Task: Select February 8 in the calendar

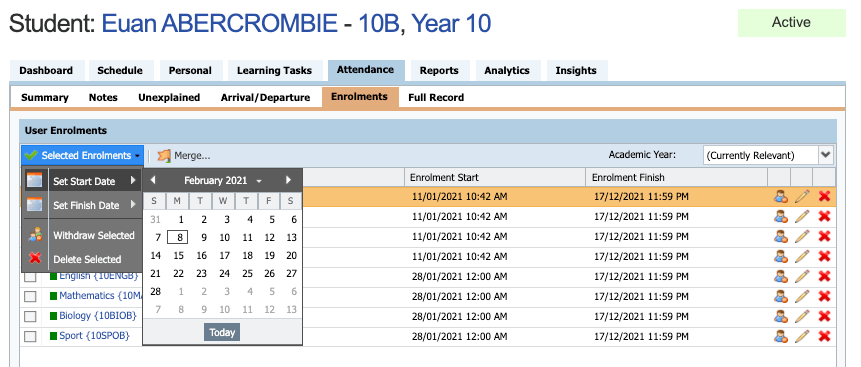Action: [x=178, y=237]
